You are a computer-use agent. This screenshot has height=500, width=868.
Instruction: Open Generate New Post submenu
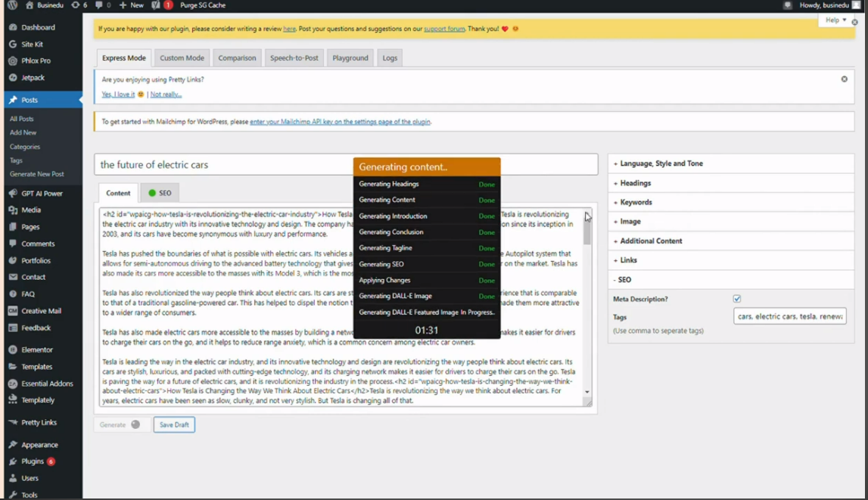[x=36, y=174]
